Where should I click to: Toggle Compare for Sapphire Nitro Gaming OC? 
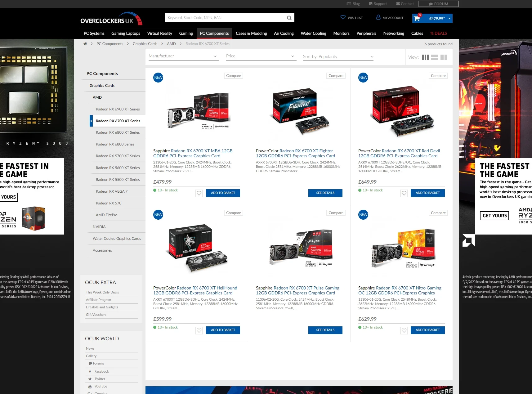(438, 213)
